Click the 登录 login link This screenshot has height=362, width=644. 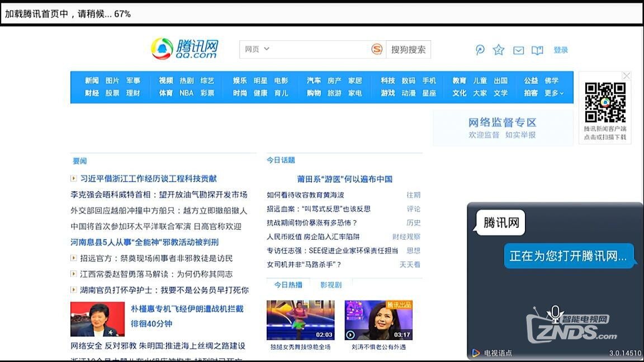[x=561, y=50]
